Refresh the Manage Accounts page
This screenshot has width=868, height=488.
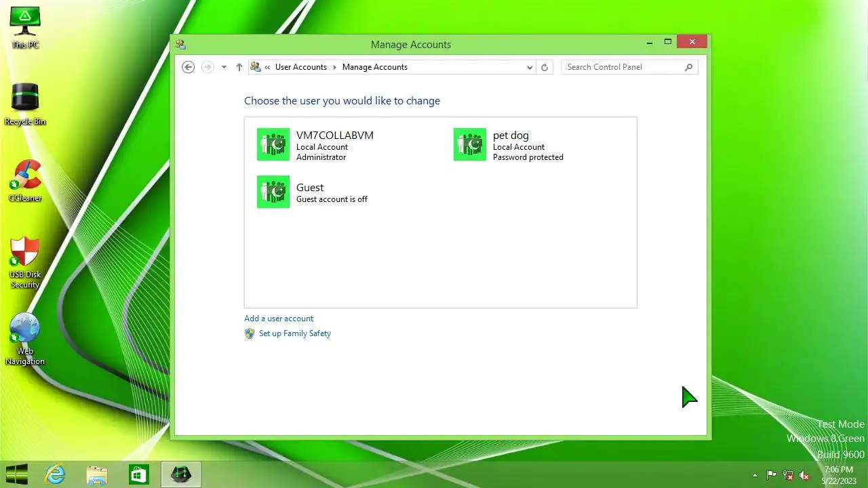(x=544, y=67)
